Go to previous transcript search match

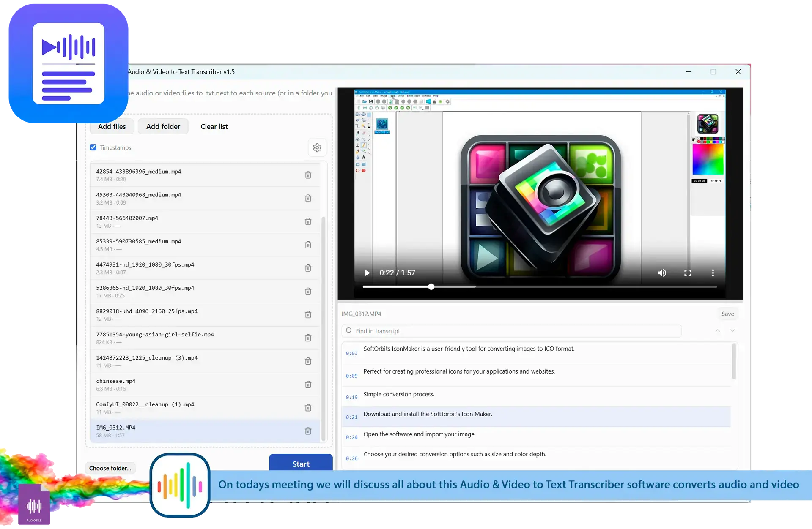pos(718,331)
